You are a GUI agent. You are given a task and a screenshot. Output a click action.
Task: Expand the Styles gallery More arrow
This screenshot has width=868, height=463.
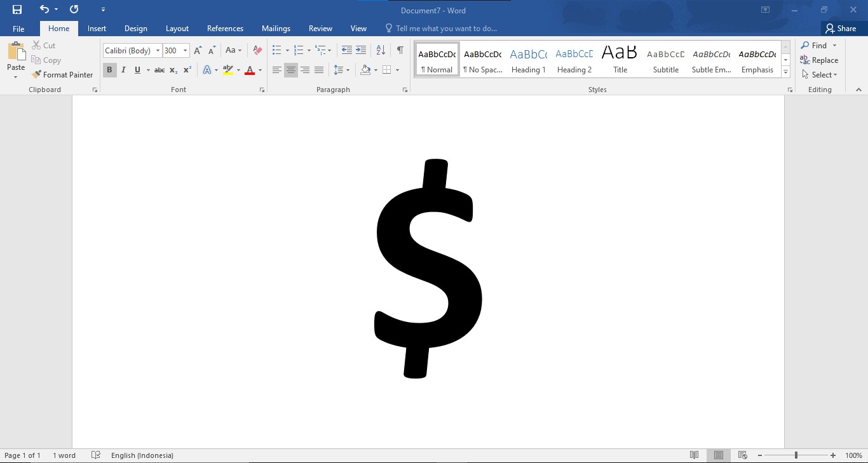coord(785,72)
